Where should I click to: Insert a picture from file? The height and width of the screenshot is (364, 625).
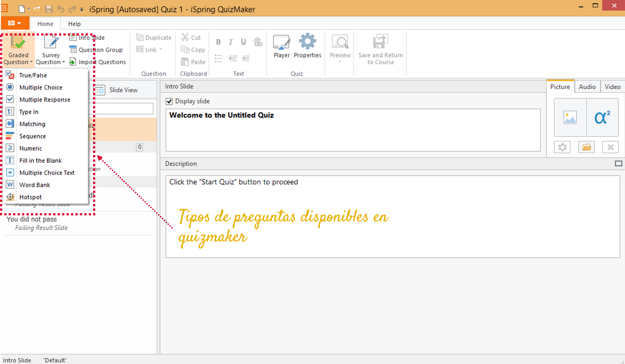coord(570,117)
